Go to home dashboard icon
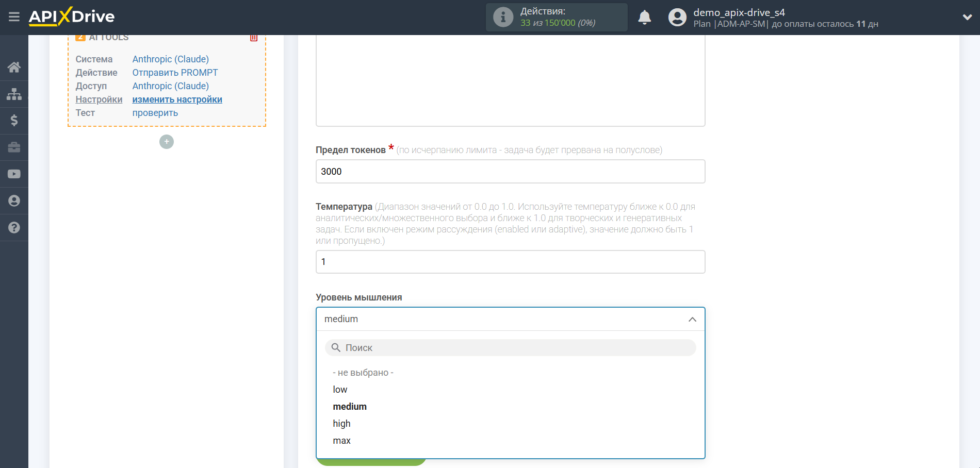The width and height of the screenshot is (980, 468). 14,67
